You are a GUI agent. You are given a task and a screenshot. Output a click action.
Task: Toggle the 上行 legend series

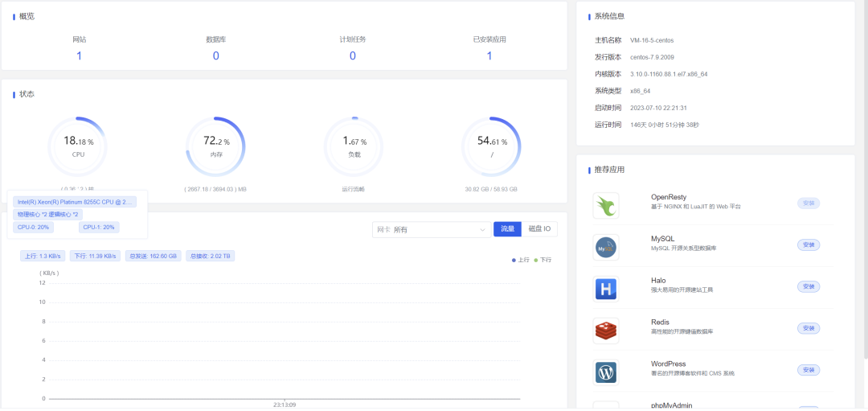tap(520, 259)
